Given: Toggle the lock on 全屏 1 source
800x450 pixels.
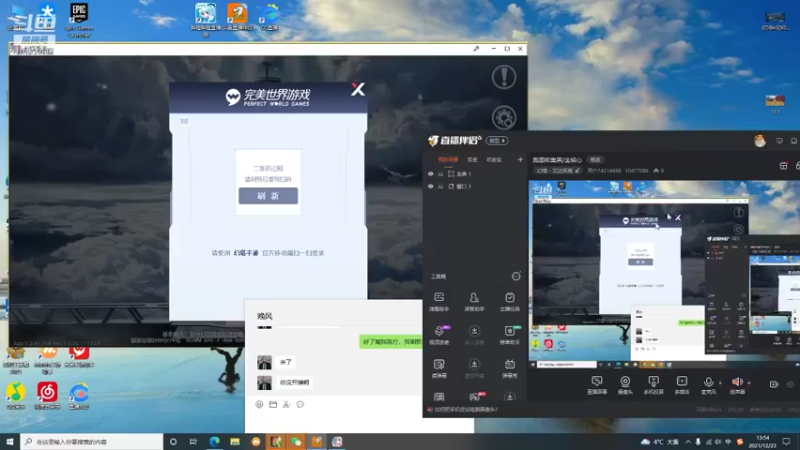Looking at the screenshot, I should (x=441, y=174).
